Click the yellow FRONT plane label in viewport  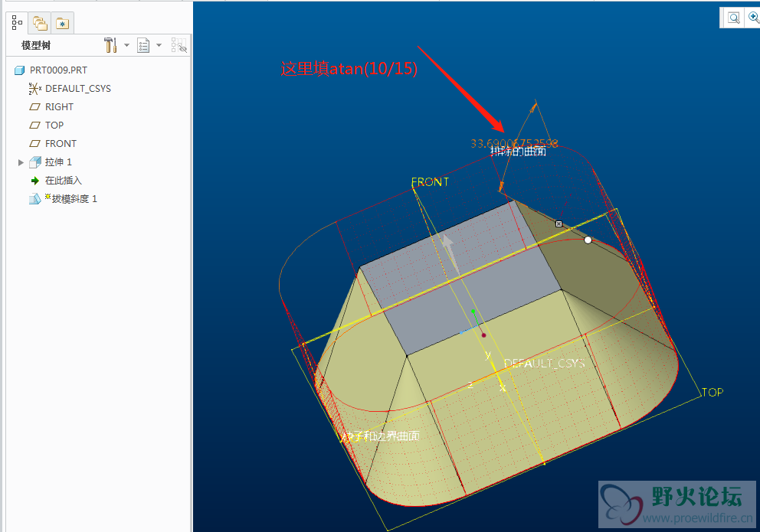pos(430,182)
